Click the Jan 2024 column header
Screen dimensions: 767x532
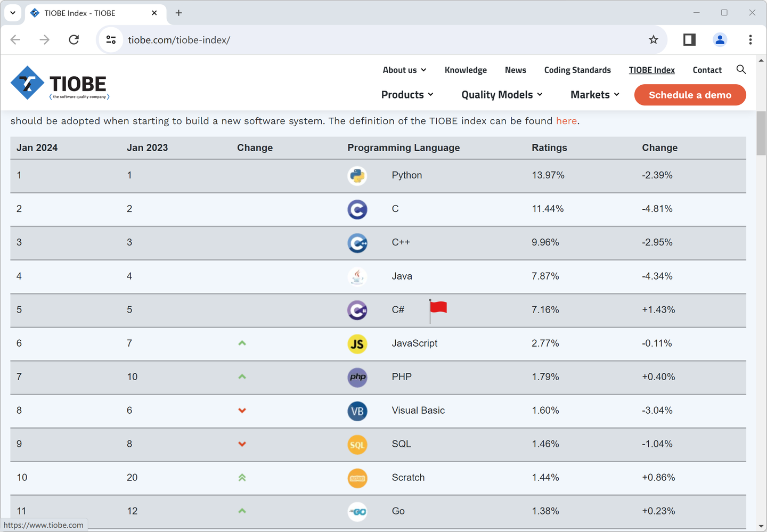pyautogui.click(x=37, y=148)
